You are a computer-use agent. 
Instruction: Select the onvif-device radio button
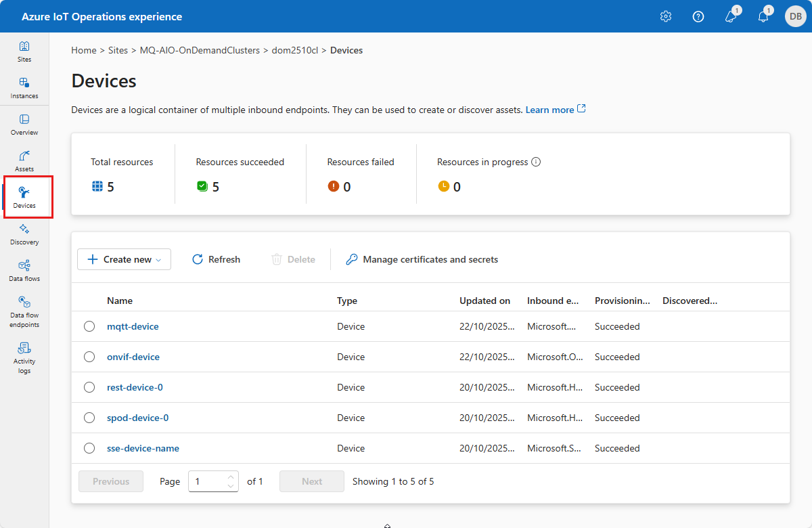(89, 357)
